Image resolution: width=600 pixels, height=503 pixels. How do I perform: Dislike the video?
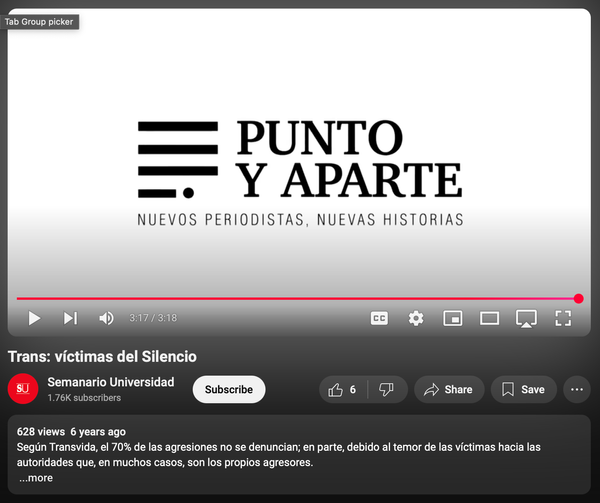click(386, 389)
